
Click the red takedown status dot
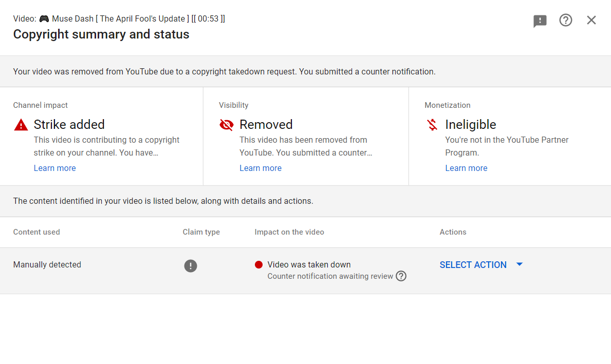tap(258, 265)
